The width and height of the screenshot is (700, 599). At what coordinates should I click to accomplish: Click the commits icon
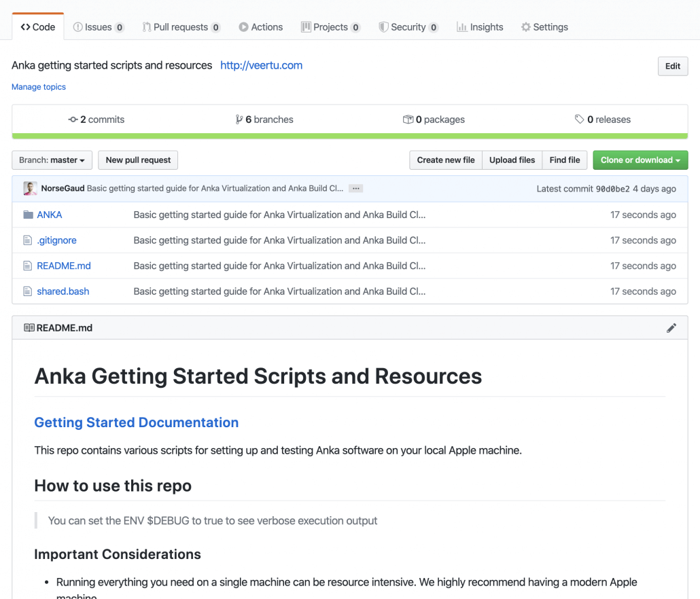pos(73,120)
